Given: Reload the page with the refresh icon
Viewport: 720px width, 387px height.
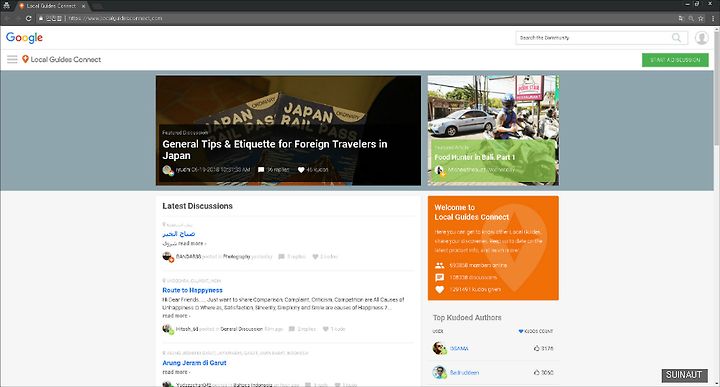Looking at the screenshot, I should pos(28,18).
